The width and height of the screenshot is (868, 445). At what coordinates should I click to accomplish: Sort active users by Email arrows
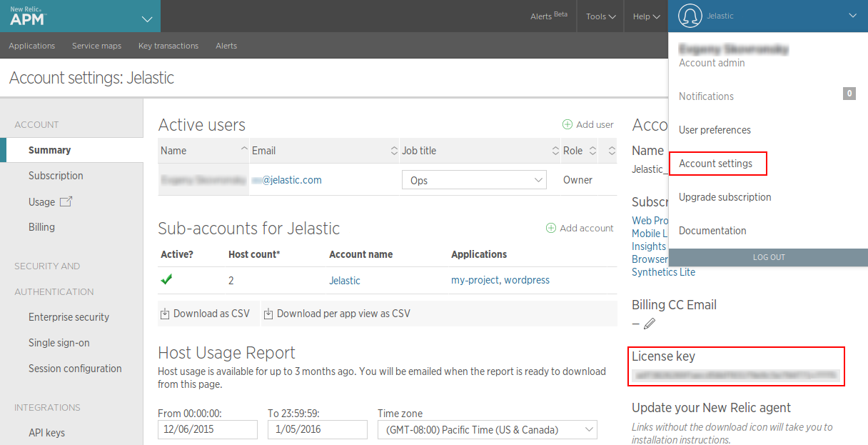(x=394, y=151)
